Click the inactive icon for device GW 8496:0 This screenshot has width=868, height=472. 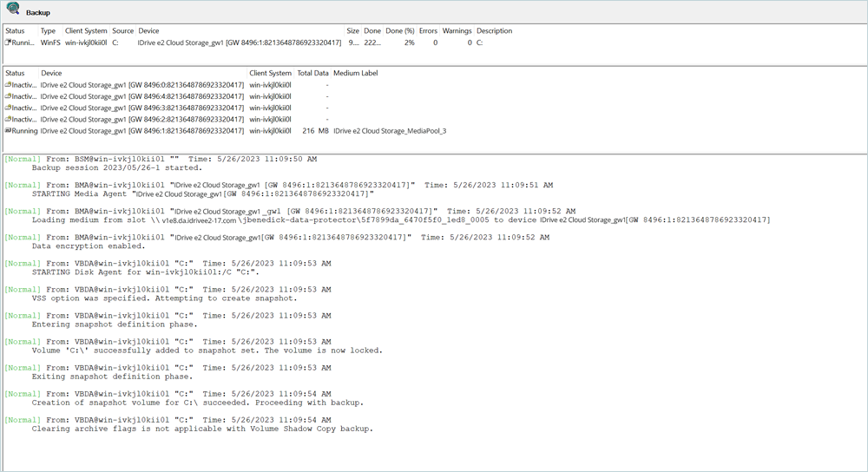(x=8, y=85)
